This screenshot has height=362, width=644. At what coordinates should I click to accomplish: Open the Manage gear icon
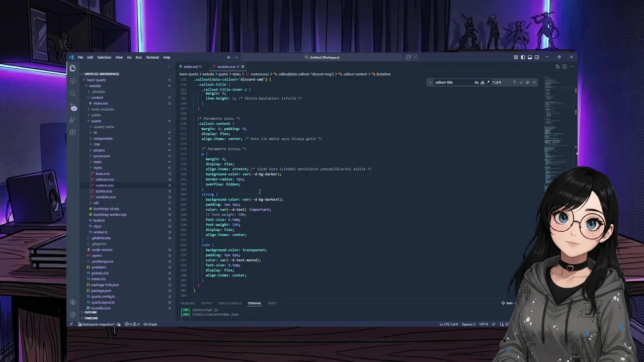point(73,315)
